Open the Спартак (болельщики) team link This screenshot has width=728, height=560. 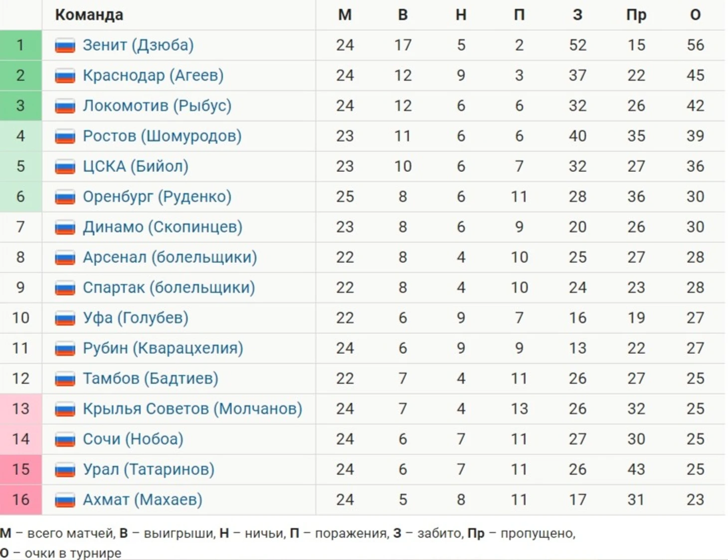point(169,287)
